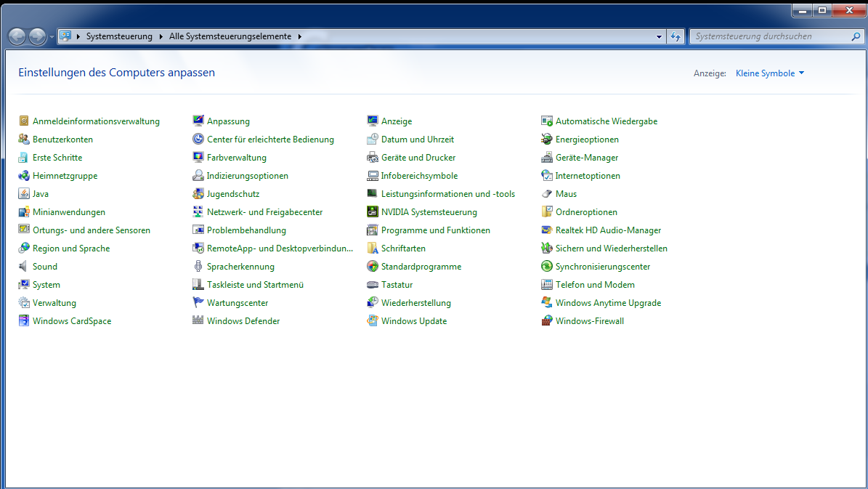This screenshot has height=489, width=868.
Task: Open RemoteApp- und Desktopverbindungen link
Action: coord(280,248)
